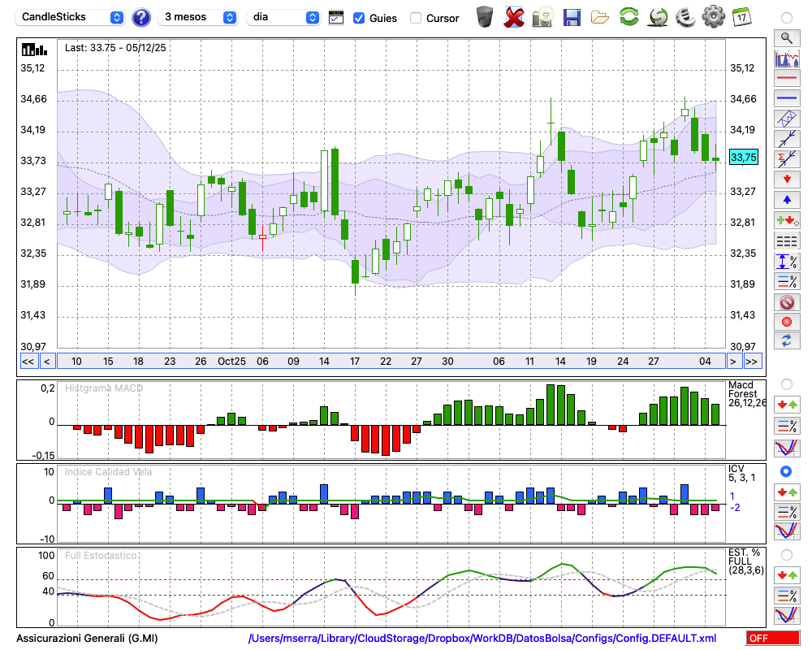Expand the dia interval dropdown
This screenshot has width=812, height=650.
pyautogui.click(x=284, y=17)
